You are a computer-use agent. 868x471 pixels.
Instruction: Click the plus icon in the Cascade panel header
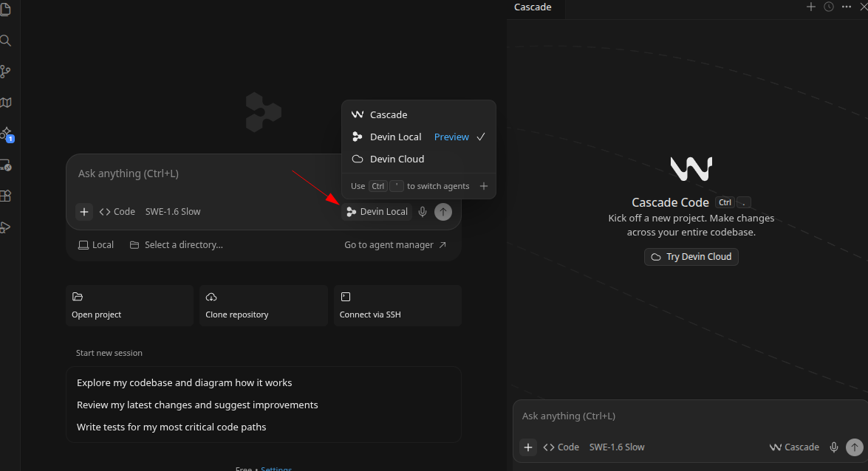pos(811,7)
